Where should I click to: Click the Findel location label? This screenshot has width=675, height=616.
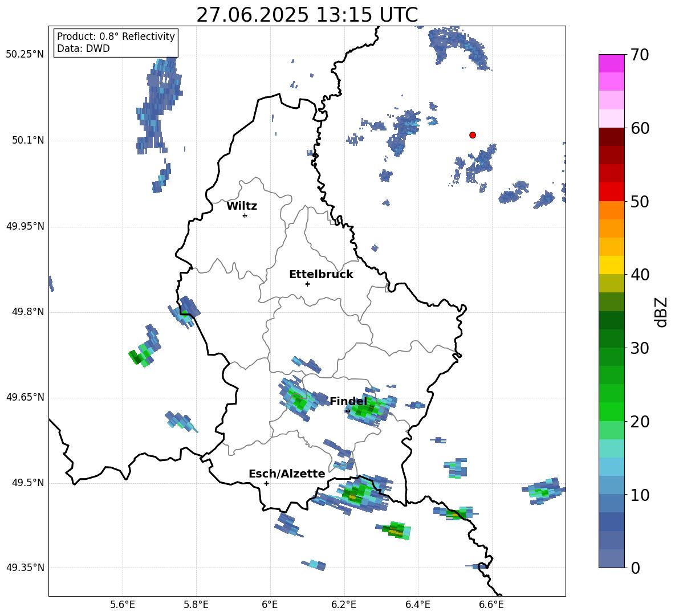click(348, 401)
